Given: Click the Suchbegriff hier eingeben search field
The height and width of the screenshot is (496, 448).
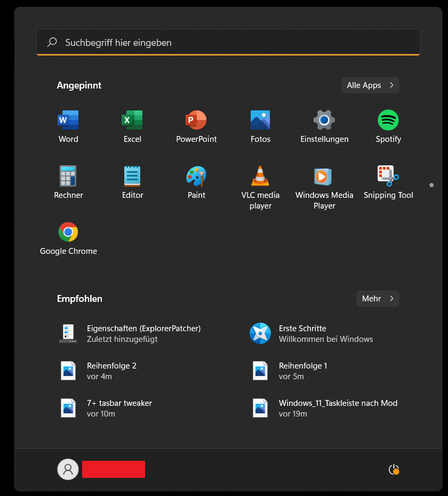Looking at the screenshot, I should click(x=228, y=43).
